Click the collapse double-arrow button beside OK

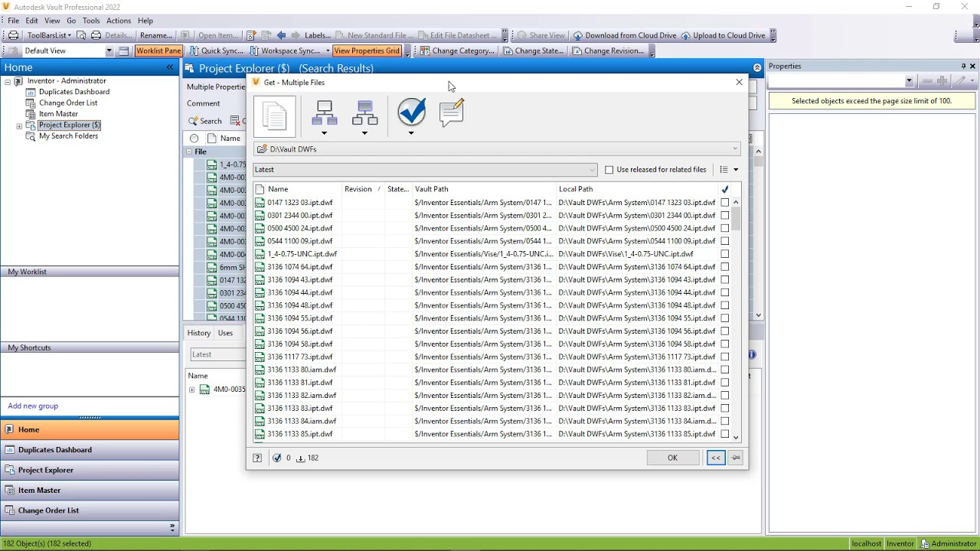716,458
